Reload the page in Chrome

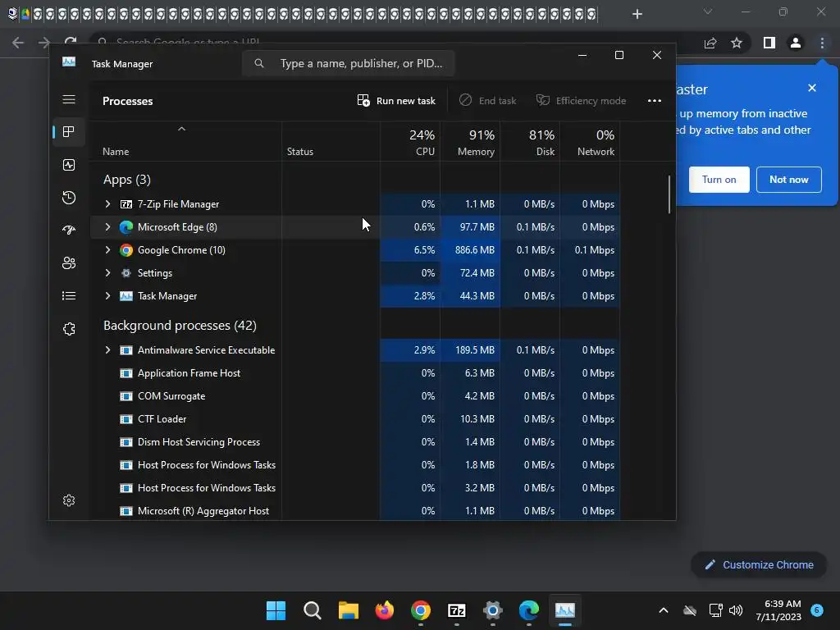tap(71, 42)
